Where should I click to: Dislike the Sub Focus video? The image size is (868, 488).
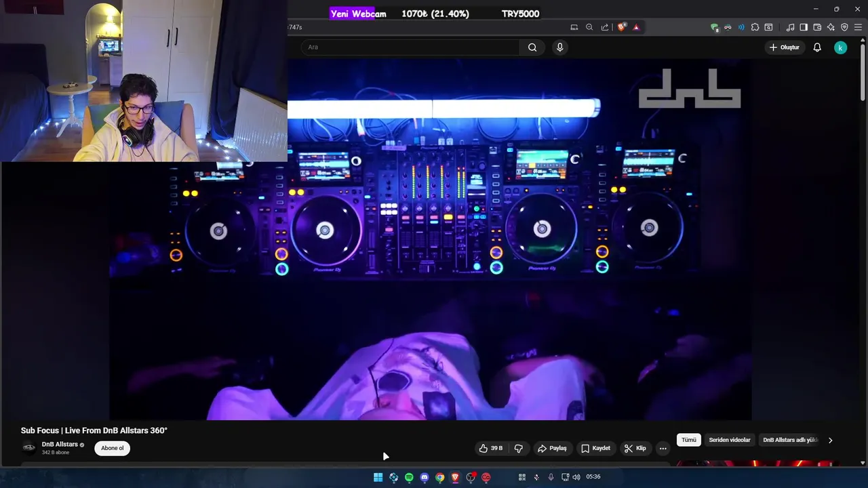point(519,448)
